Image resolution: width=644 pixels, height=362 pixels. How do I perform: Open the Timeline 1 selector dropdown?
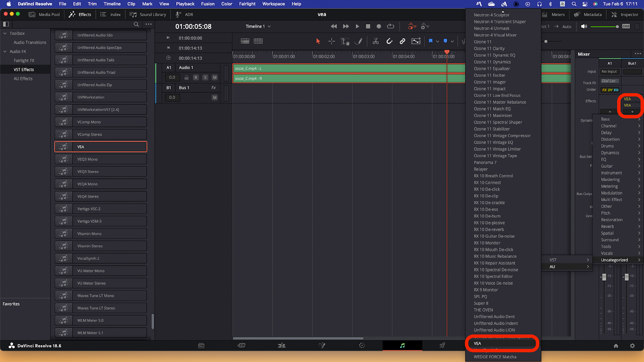pyautogui.click(x=258, y=26)
